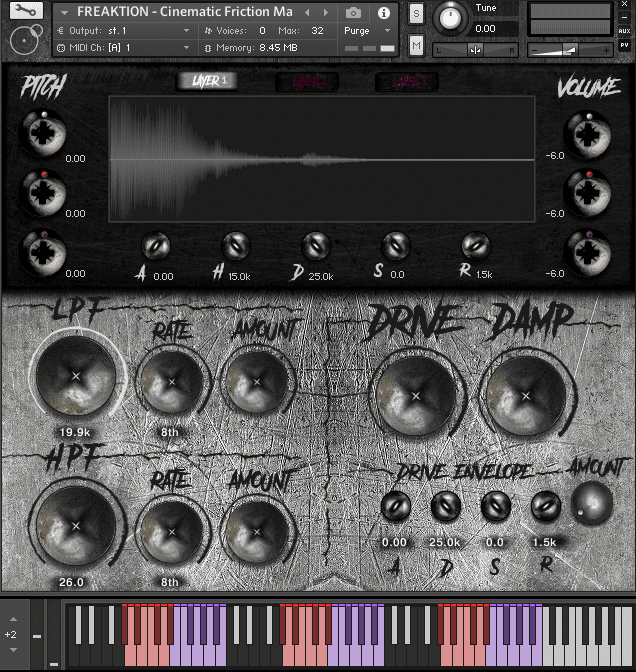This screenshot has width=636, height=672.
Task: Click the Drive Envelope Attack knob
Action: point(396,506)
